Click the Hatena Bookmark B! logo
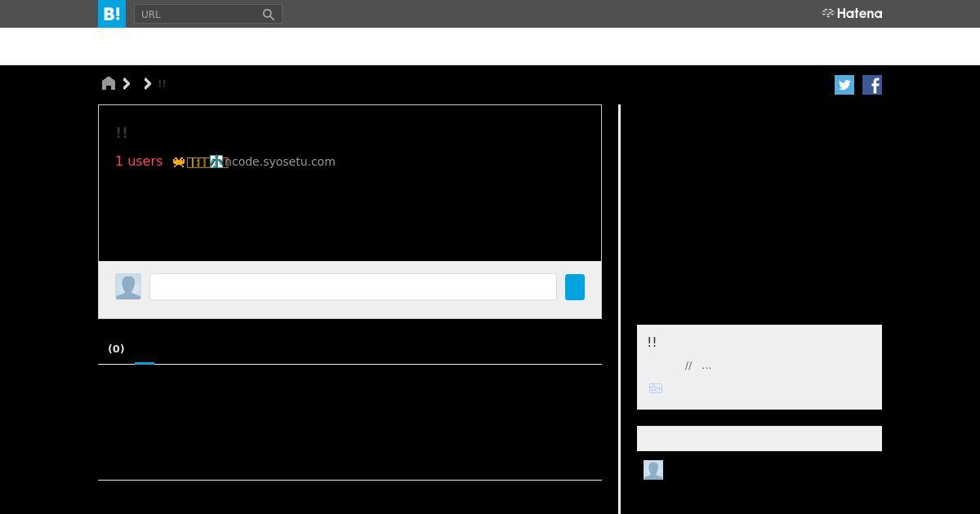Screen dimensions: 980x514 [112, 14]
